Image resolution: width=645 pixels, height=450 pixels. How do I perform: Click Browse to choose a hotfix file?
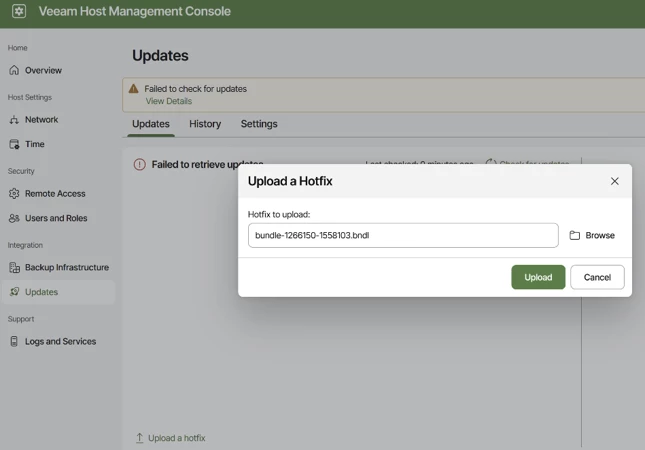coord(592,235)
